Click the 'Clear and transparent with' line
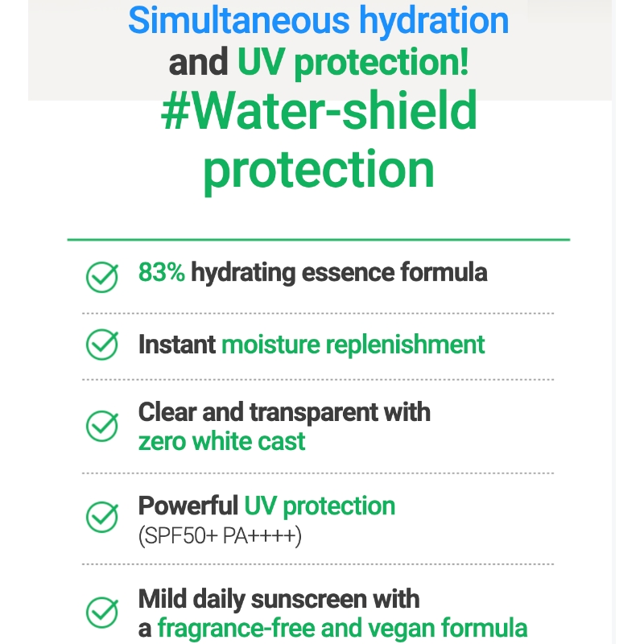The height and width of the screenshot is (644, 644). tap(284, 412)
